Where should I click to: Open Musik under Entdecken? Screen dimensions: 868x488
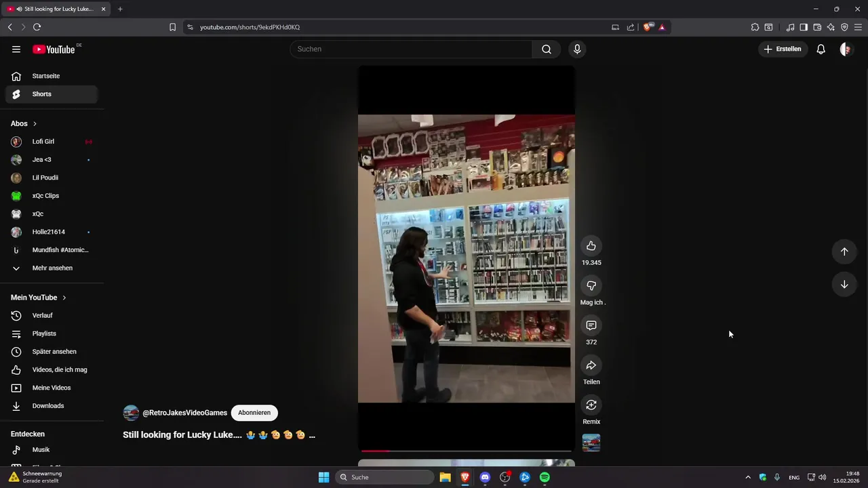tap(52, 449)
